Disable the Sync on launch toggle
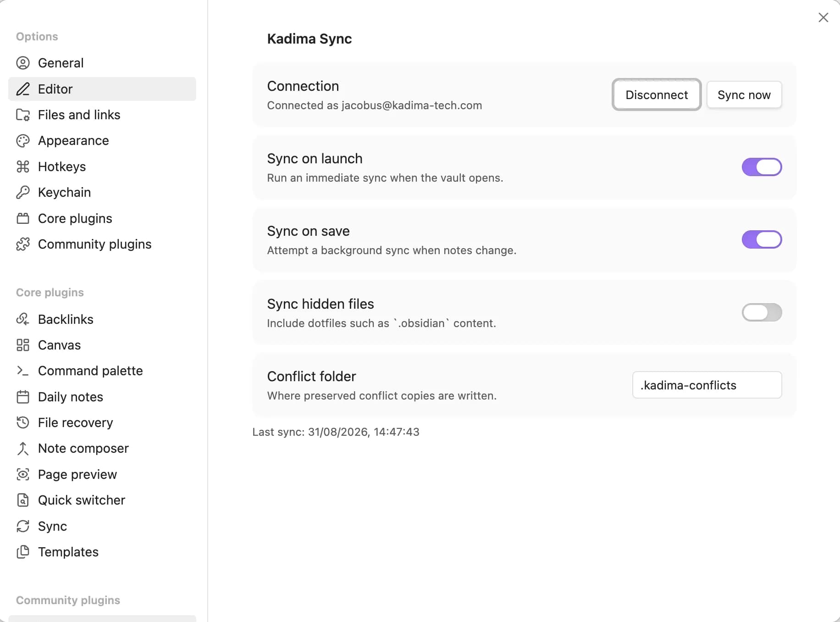840x622 pixels. coord(762,167)
